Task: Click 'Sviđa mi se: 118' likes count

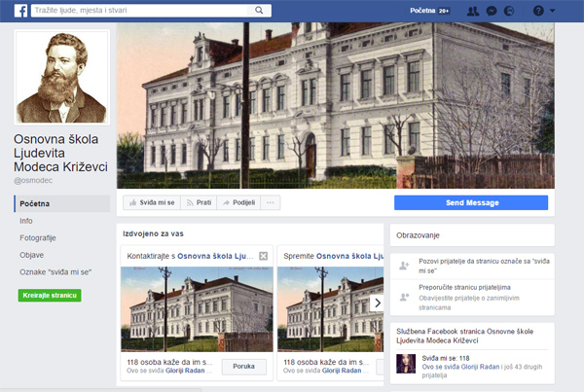Action: [x=446, y=358]
